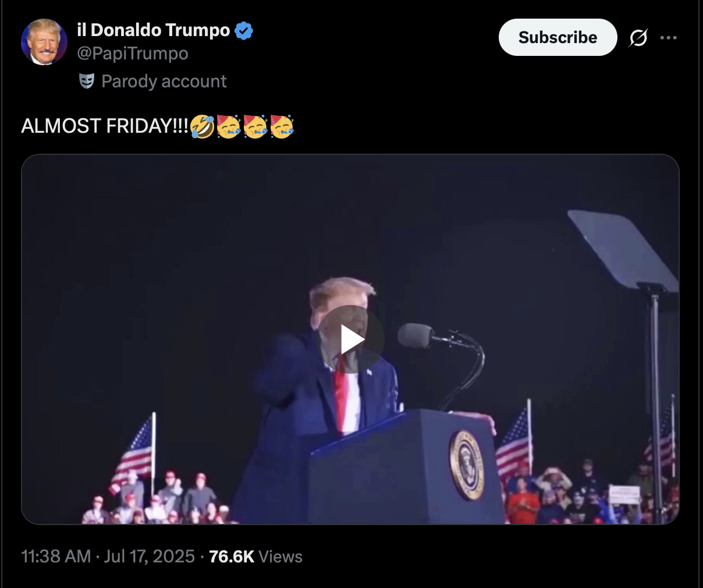
Task: Click the presidential seal in the video
Action: [466, 465]
